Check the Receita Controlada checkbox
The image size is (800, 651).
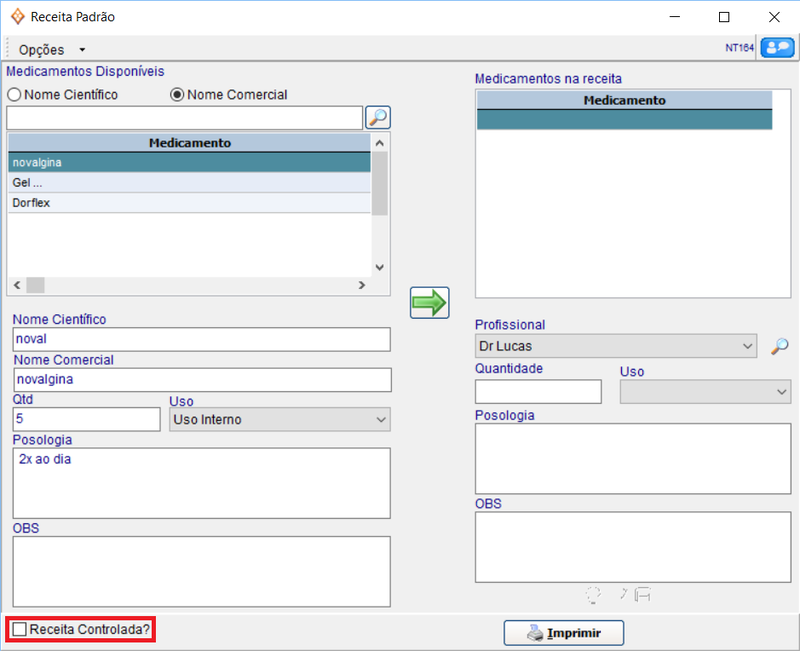click(x=20, y=629)
